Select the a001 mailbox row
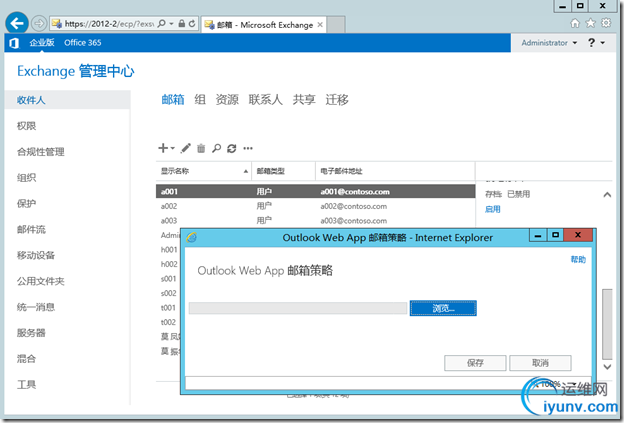624x423 pixels. coord(316,191)
